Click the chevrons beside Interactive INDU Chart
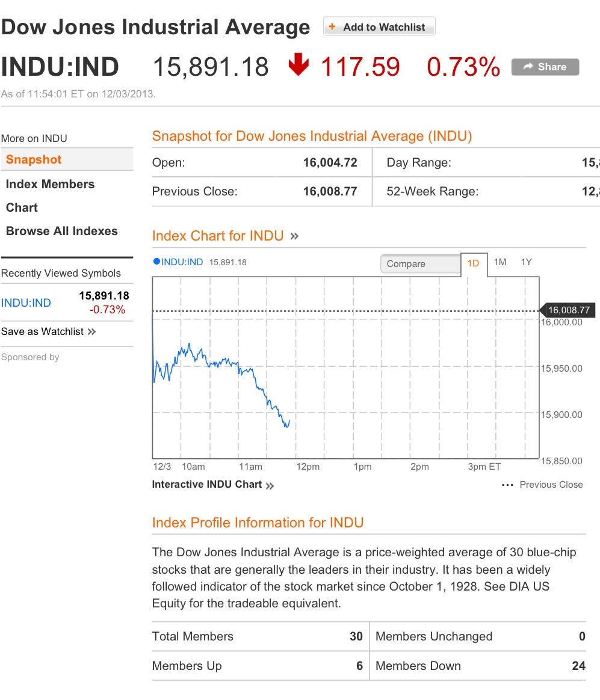The width and height of the screenshot is (600, 700). coord(270,485)
